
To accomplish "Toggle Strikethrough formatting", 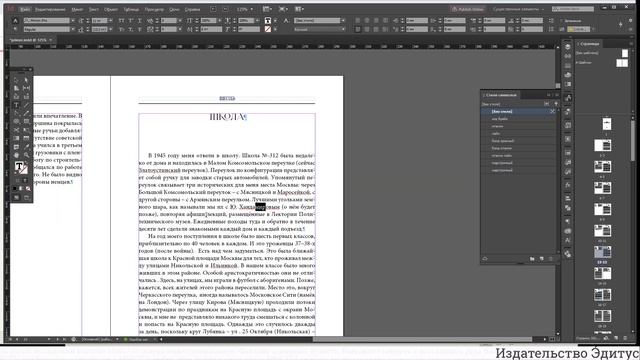I will tap(140, 29).
